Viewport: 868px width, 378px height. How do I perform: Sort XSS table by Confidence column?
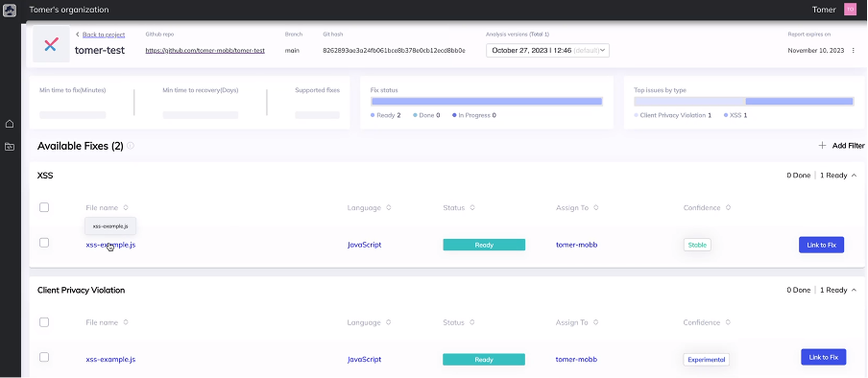click(x=728, y=208)
